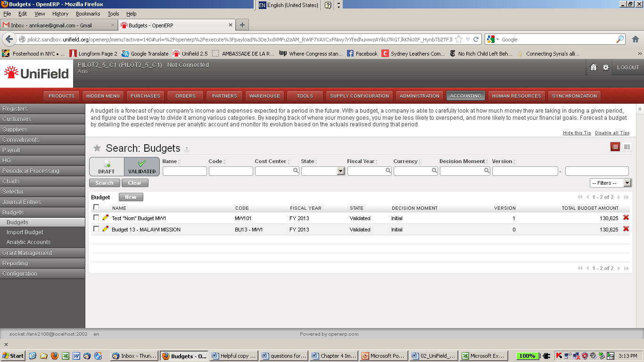Toggle the Draft filter button
The height and width of the screenshot is (362, 644).
pos(107,166)
